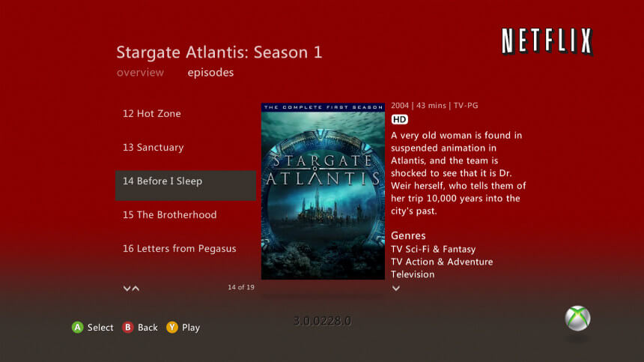Select episode 12 Hot Zone
644x362 pixels.
click(186, 113)
